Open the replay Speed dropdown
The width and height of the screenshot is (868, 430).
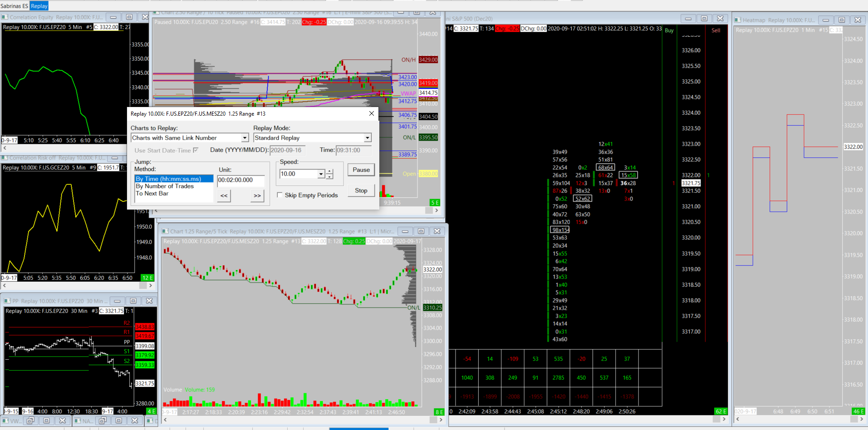(x=321, y=174)
